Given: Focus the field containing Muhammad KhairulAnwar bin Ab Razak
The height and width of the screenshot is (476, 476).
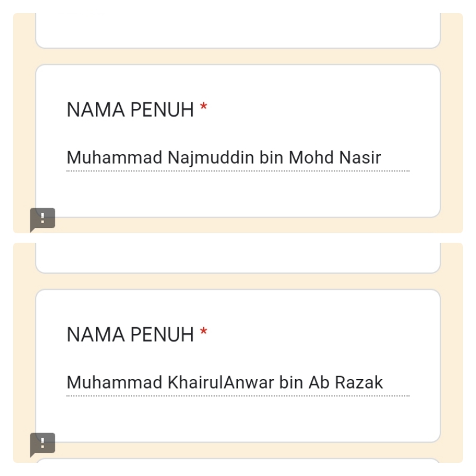Looking at the screenshot, I should click(238, 383).
